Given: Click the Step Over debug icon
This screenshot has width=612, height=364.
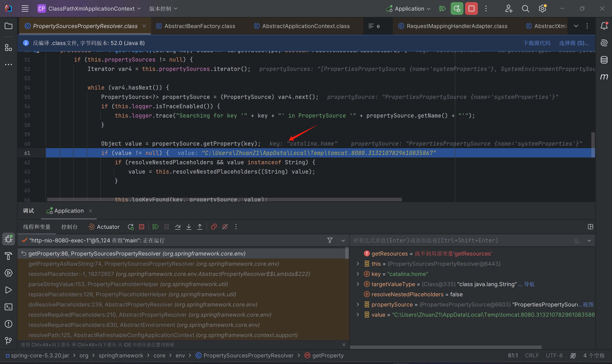Looking at the screenshot, I should tap(177, 227).
